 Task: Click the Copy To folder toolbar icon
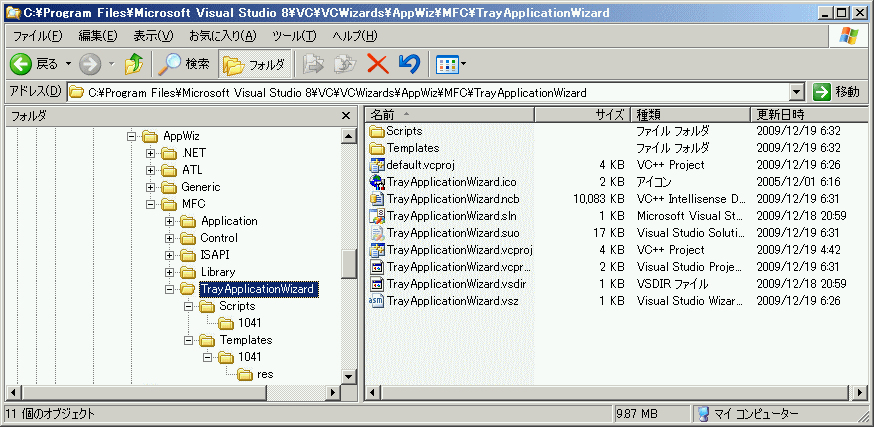[x=345, y=65]
